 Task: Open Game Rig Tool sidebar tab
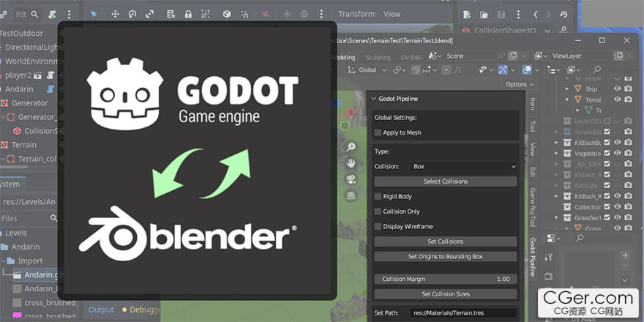[532, 207]
